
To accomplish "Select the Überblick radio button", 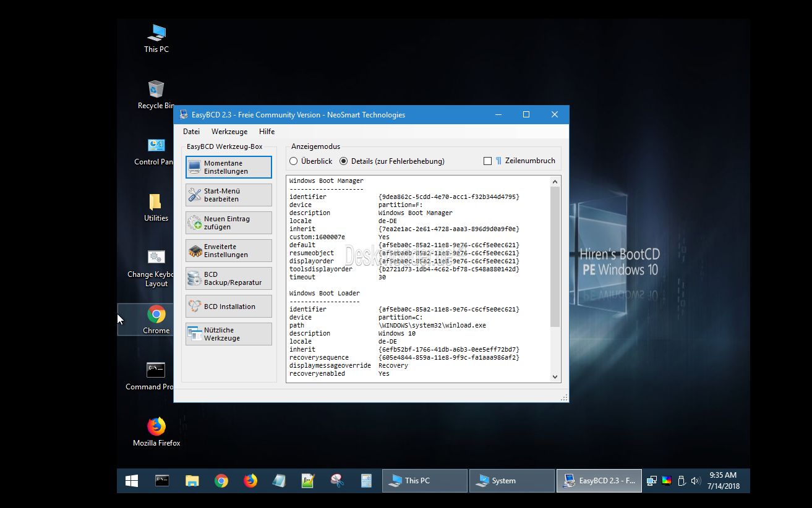I will click(294, 161).
